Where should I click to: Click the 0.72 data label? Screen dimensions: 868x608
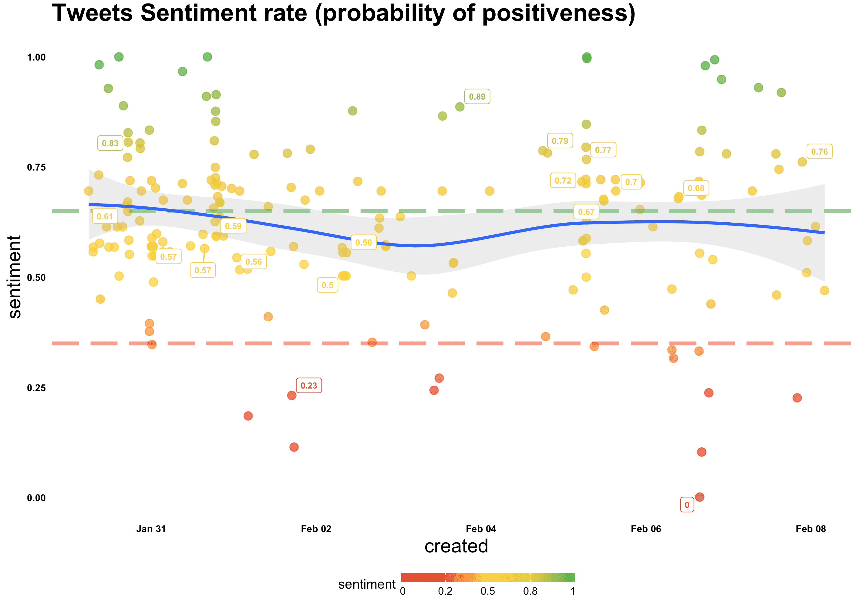tap(563, 180)
